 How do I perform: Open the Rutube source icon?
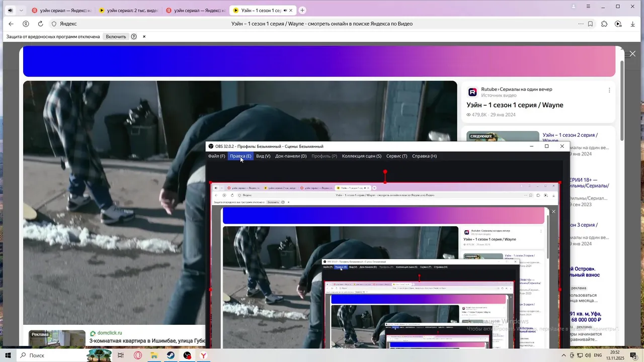[472, 92]
